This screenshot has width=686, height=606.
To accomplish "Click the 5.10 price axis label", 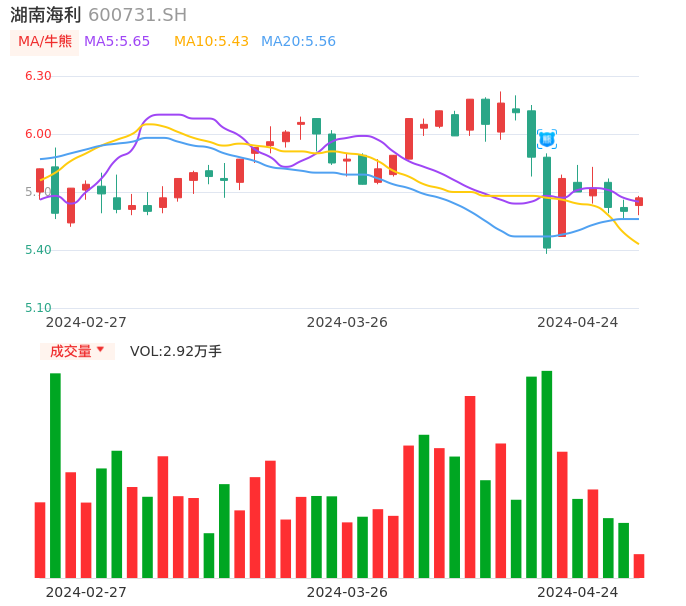I will (38, 308).
